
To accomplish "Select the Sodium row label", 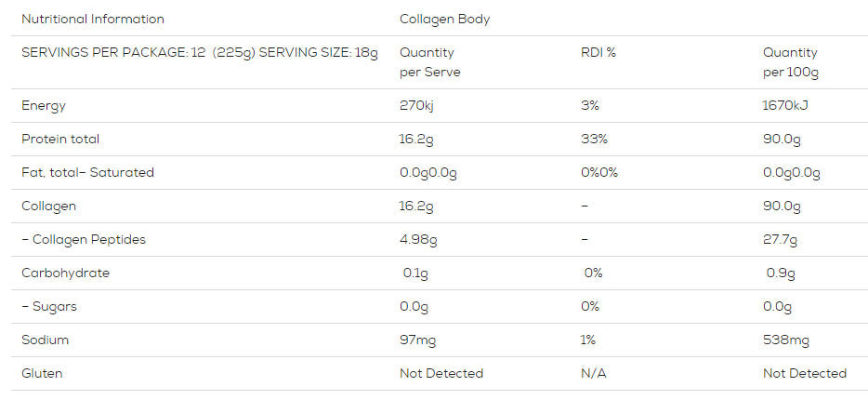I will click(x=45, y=340).
